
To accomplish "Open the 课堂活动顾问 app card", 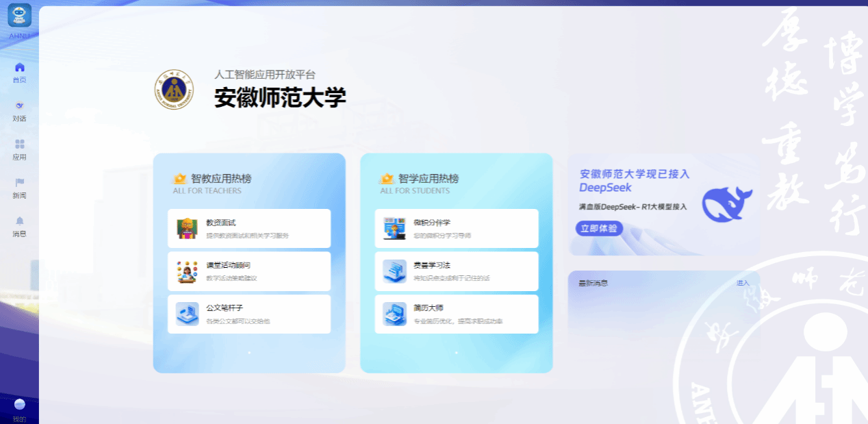I will (249, 271).
